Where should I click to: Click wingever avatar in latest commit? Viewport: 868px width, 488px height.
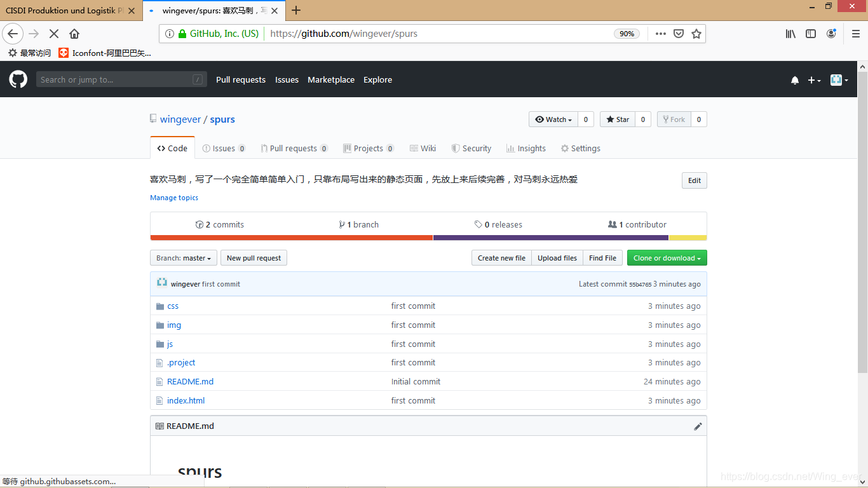point(162,283)
